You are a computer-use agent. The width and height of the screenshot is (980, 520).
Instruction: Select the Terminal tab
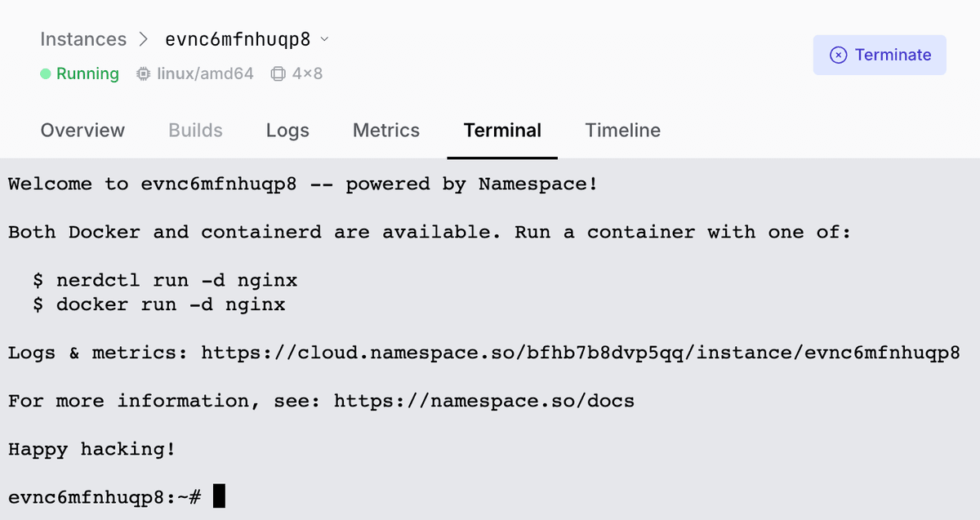502,131
